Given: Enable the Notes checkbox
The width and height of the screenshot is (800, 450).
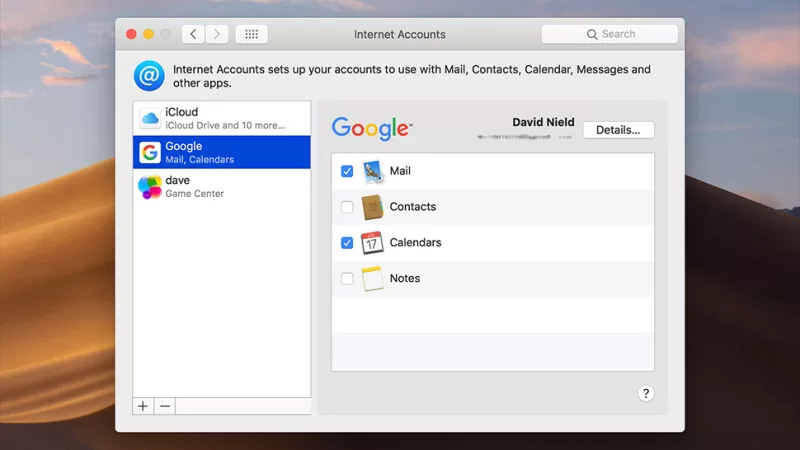Looking at the screenshot, I should (347, 279).
